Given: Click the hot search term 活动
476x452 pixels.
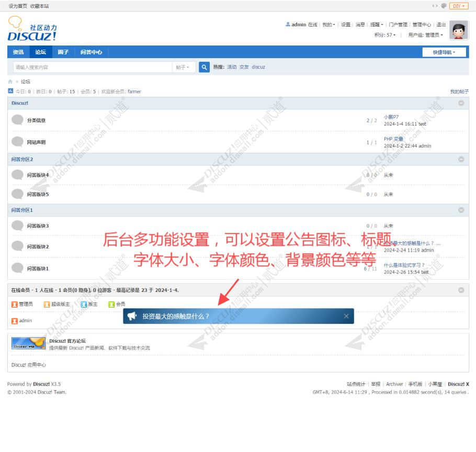Looking at the screenshot, I should click(232, 67).
